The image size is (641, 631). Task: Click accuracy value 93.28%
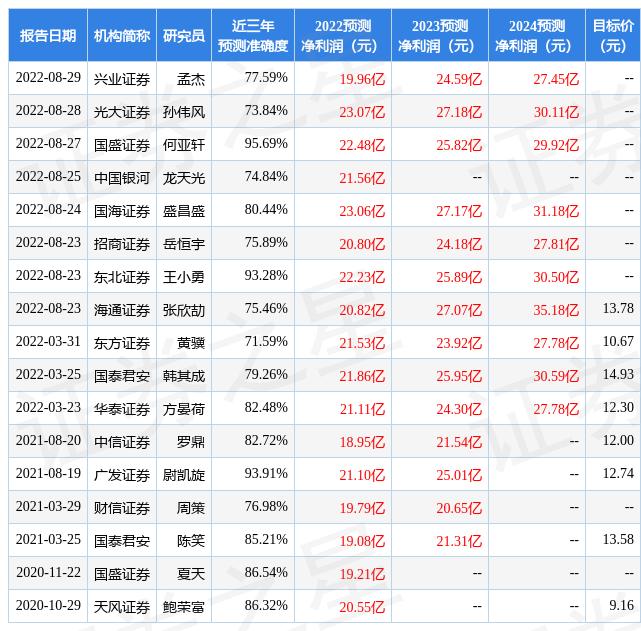(266, 275)
